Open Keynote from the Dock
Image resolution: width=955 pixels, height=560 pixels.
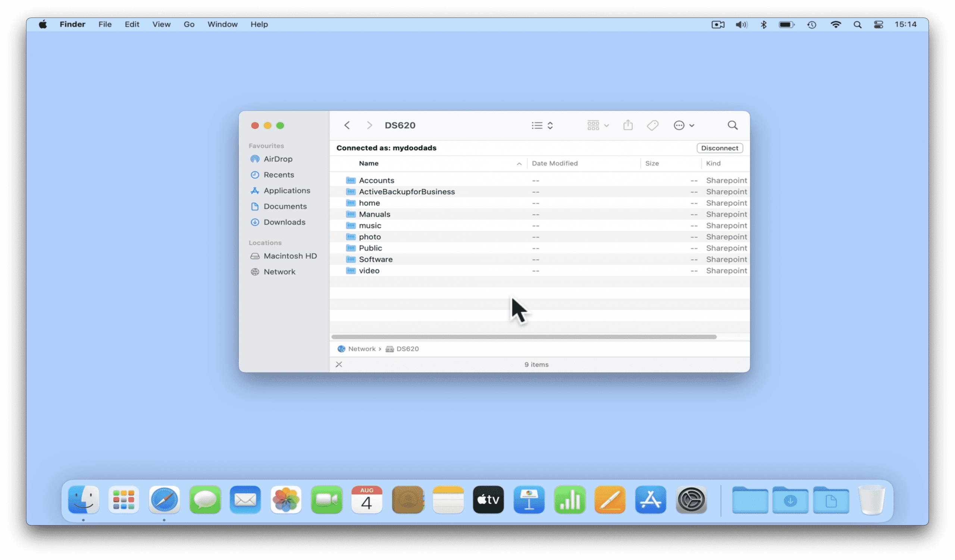(529, 500)
